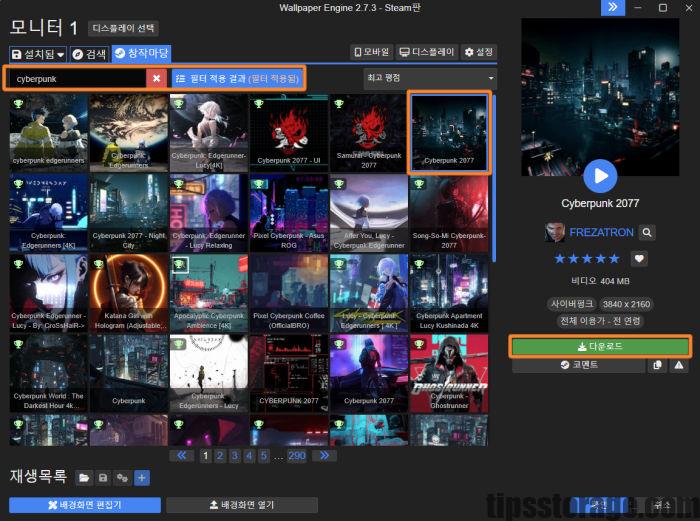This screenshot has height=521, width=700.
Task: Open the filter results button
Action: click(x=238, y=79)
